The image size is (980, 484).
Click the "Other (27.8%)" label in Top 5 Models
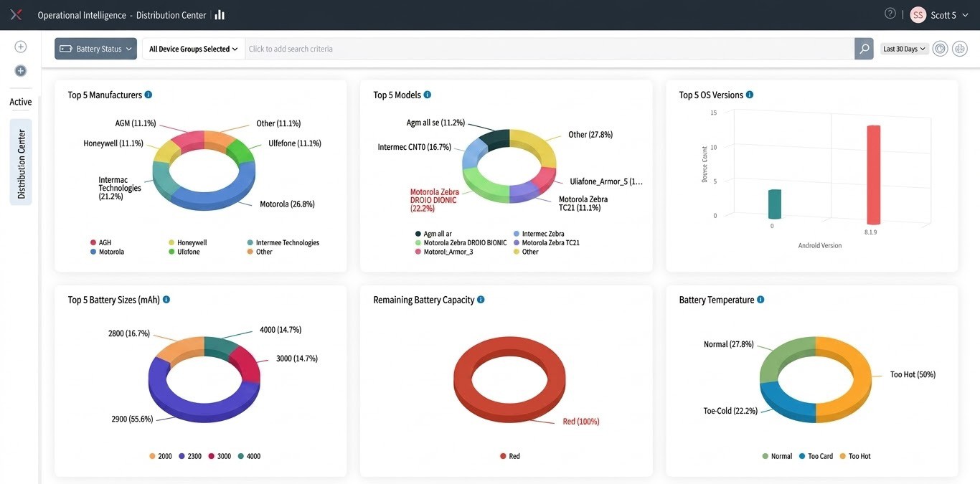tap(590, 135)
